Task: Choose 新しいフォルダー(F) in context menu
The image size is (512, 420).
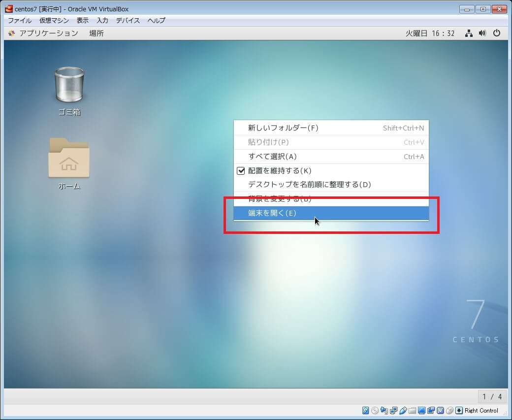Action: click(283, 128)
